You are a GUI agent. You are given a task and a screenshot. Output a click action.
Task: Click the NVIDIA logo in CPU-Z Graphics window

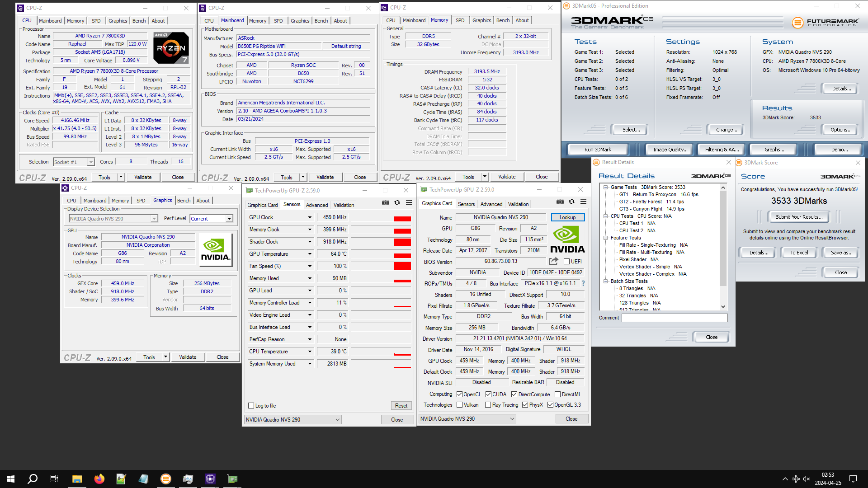pyautogui.click(x=216, y=250)
